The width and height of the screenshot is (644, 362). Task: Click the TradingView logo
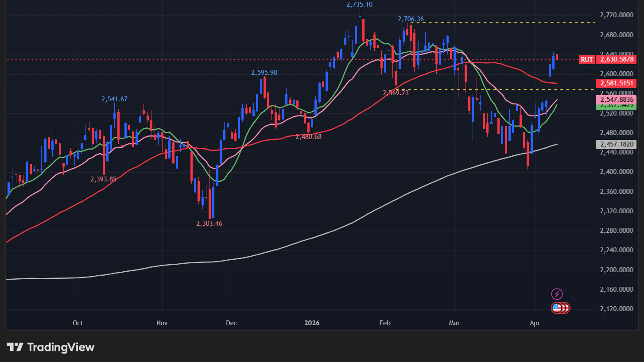pos(50,347)
